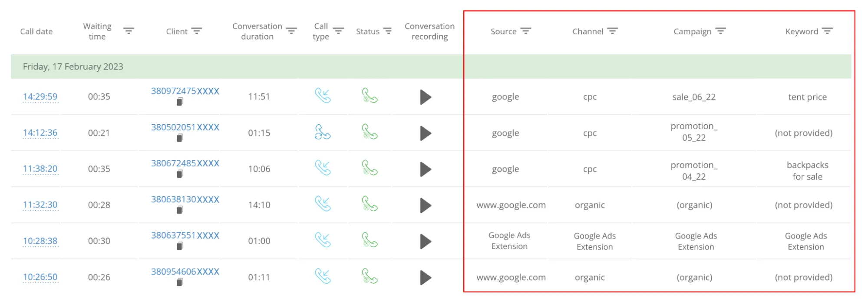Click call type icon for 14:12:36 call
Viewport: 868px width, 299px height.
pos(323,132)
